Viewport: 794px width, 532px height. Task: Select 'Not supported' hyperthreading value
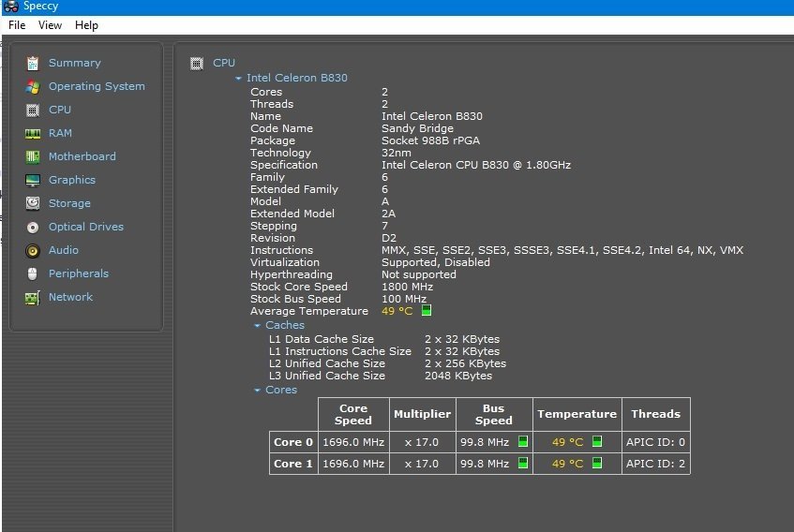(x=419, y=274)
